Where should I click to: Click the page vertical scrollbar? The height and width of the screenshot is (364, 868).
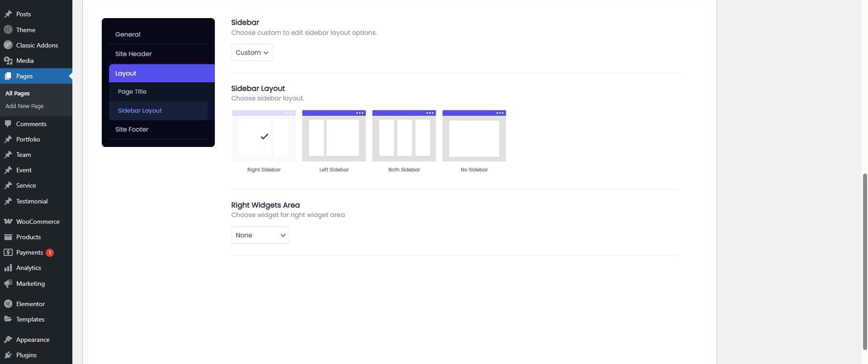pos(865,261)
